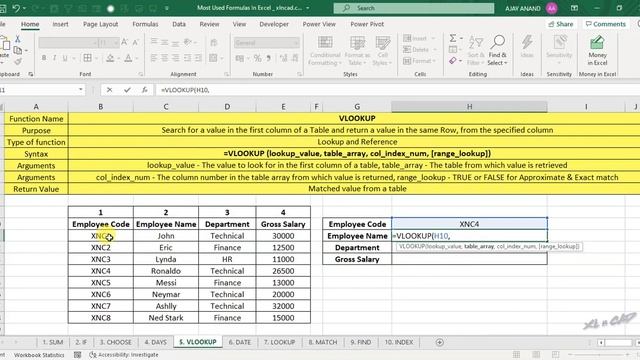Click AJAY ANAND account avatar
Viewport: 640px width, 360px height.
551,8
